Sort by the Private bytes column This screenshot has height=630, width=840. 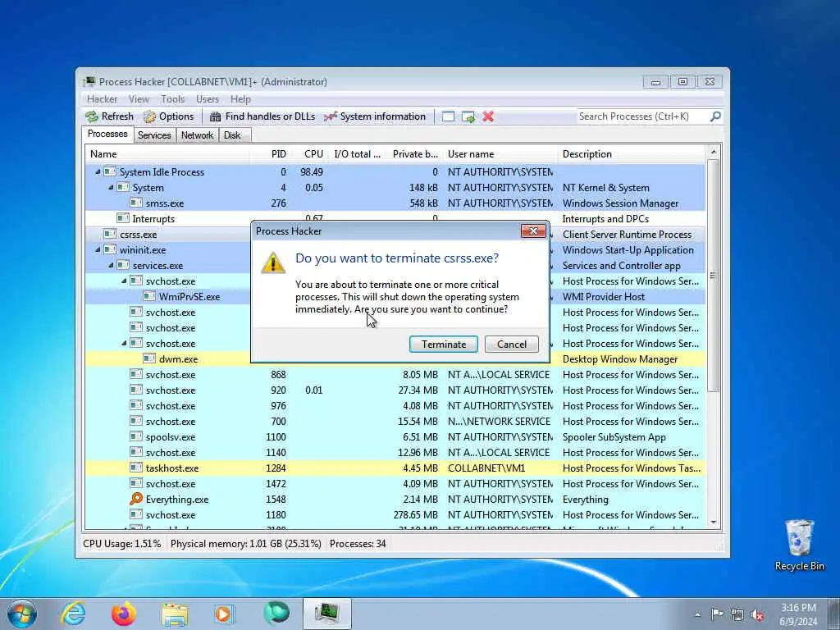pyautogui.click(x=413, y=153)
